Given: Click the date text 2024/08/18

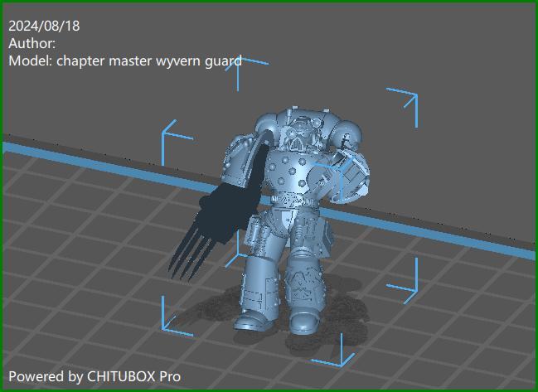Looking at the screenshot, I should point(44,26).
